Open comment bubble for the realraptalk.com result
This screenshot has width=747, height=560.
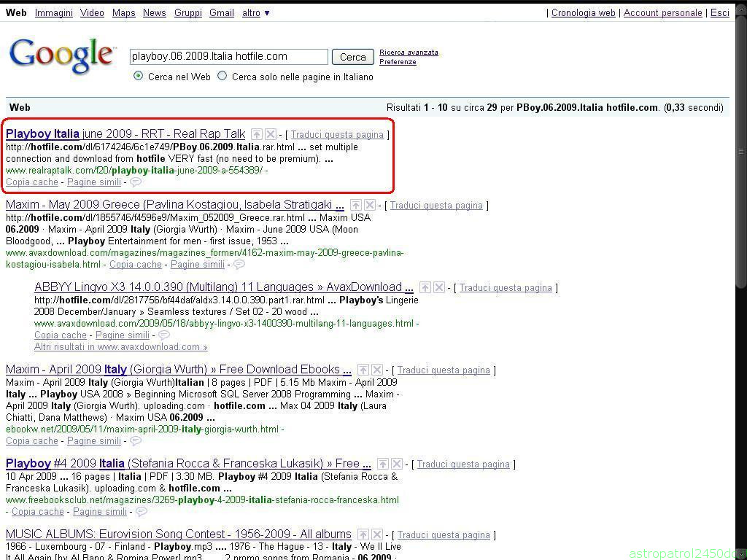tap(136, 182)
